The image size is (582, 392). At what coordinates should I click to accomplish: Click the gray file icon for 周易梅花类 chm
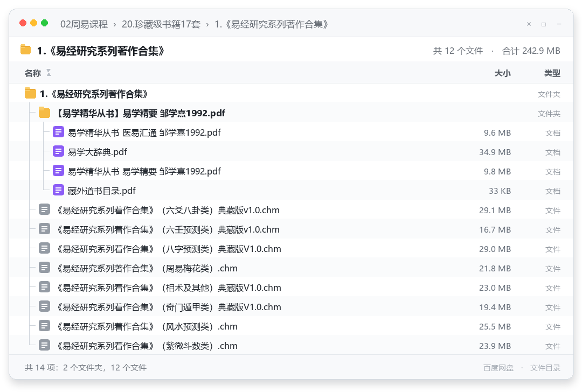[44, 268]
